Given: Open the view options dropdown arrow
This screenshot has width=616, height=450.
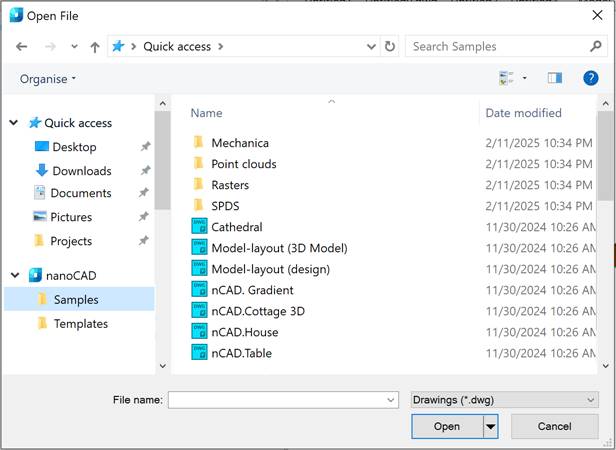Looking at the screenshot, I should pyautogui.click(x=524, y=78).
